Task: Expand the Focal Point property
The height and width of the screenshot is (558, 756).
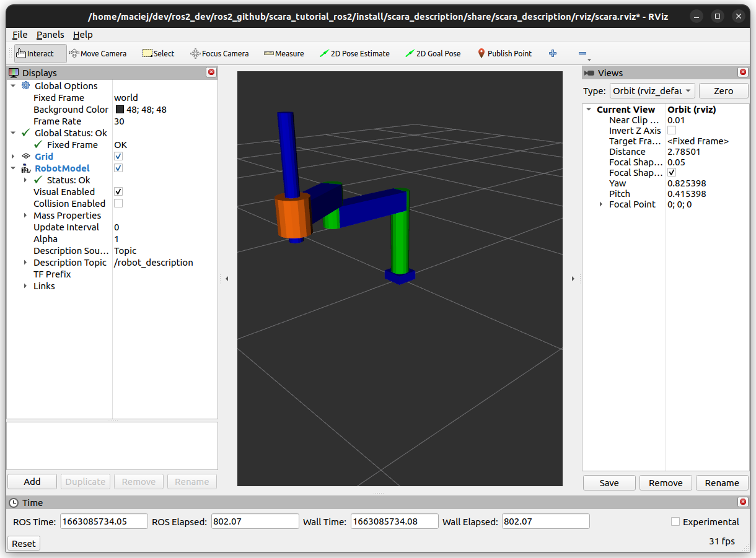Action: click(x=600, y=204)
